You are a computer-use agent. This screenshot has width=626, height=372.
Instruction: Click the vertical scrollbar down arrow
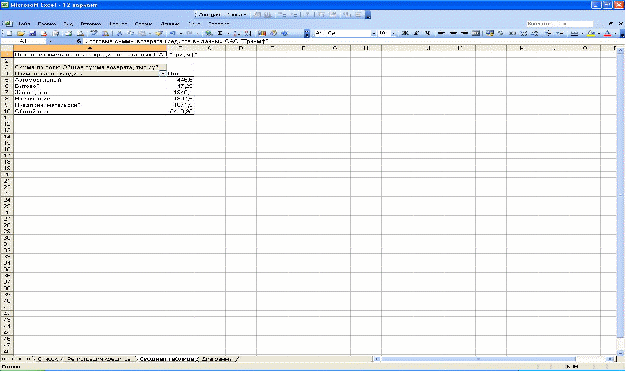click(620, 353)
